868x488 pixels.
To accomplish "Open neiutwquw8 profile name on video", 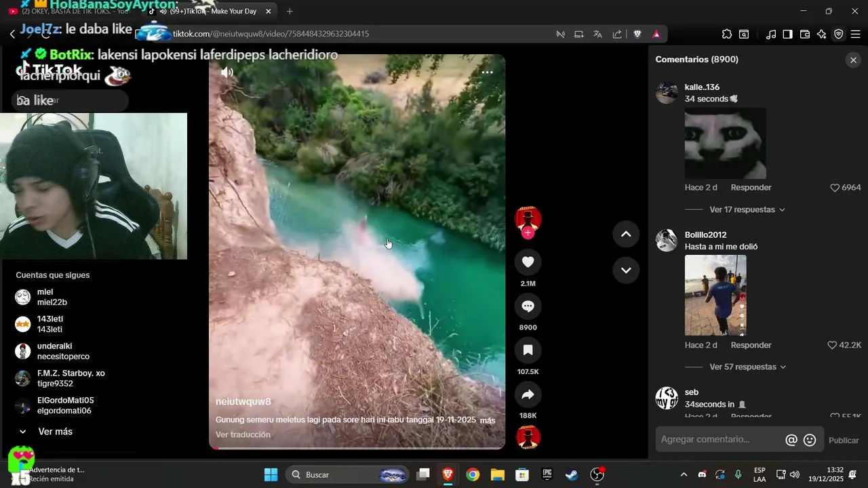I will [243, 402].
